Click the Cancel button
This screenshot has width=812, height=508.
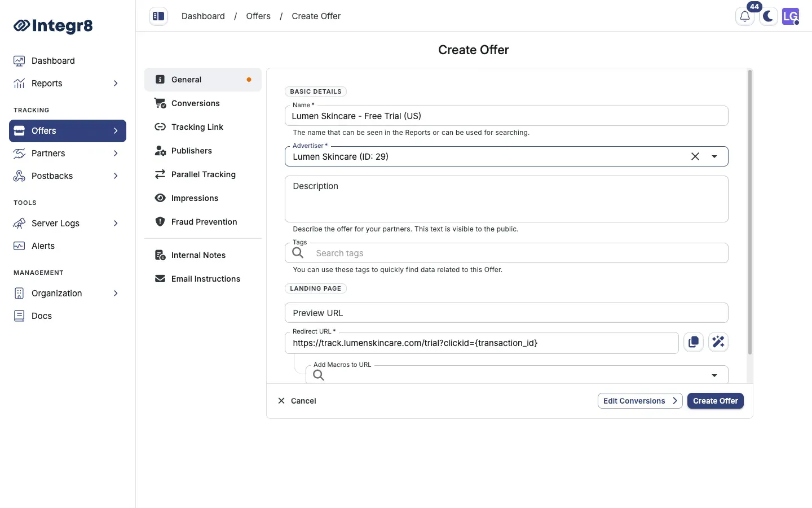(297, 401)
